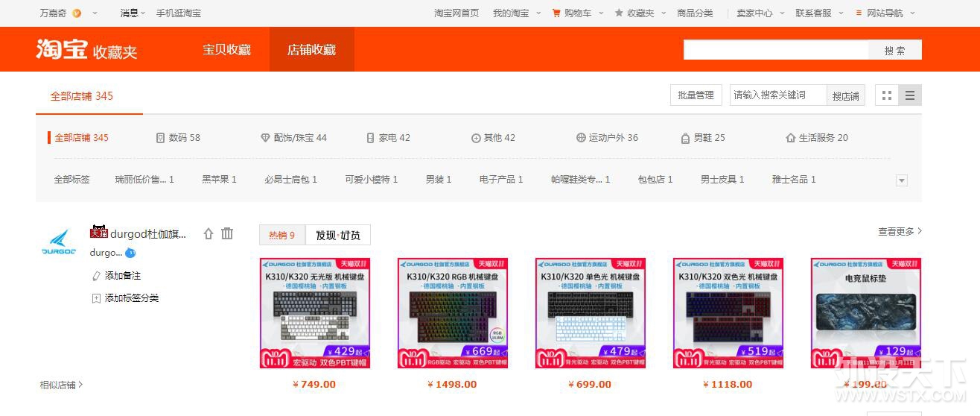Image resolution: width=980 pixels, height=416 pixels.
Task: Open 查看更多 for durgod store
Action: tap(900, 232)
